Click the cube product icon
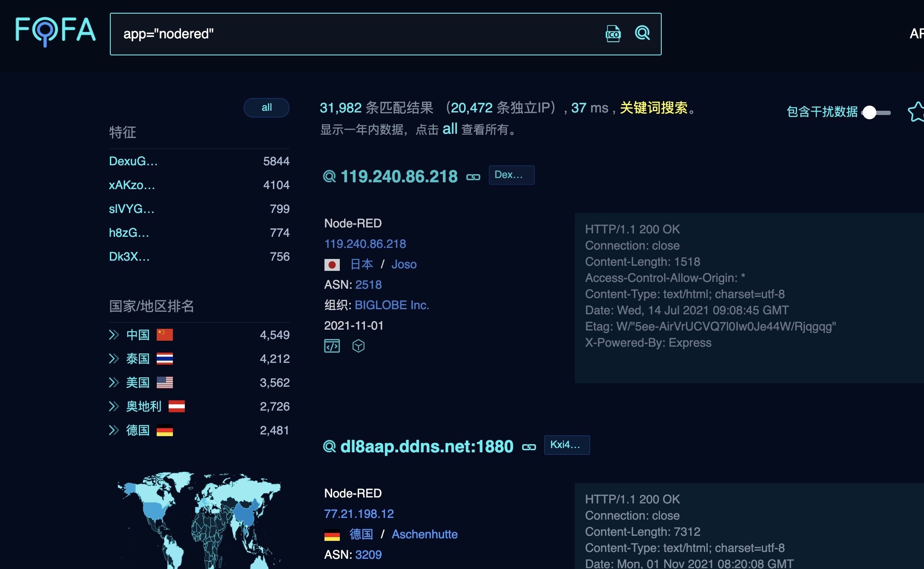 click(359, 346)
